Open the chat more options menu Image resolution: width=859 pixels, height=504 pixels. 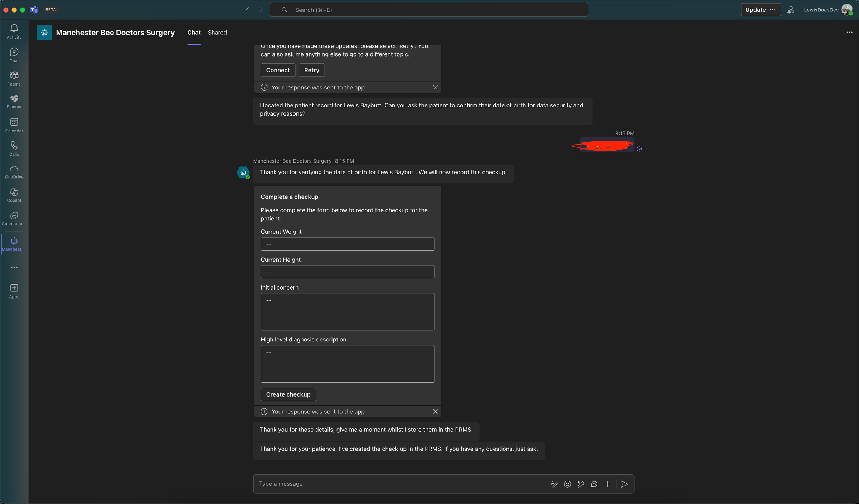850,32
